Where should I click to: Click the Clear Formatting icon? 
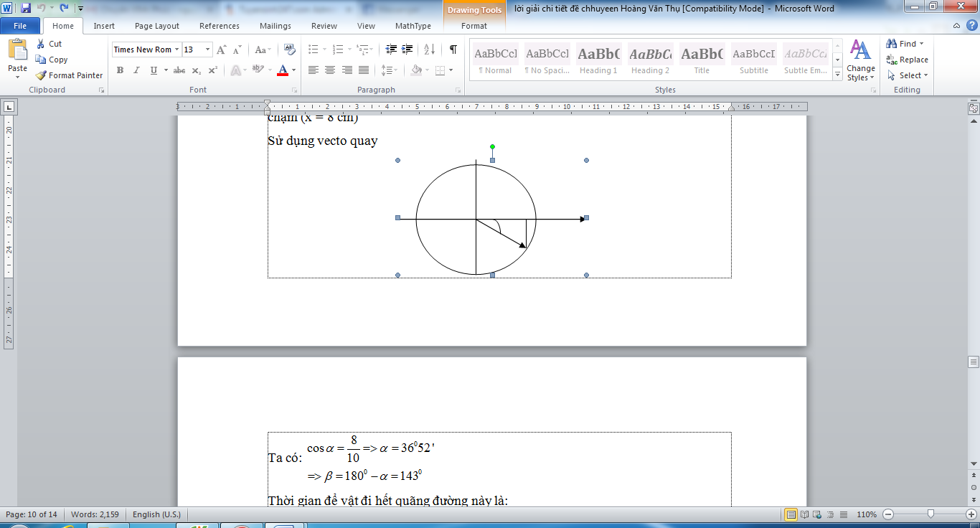point(290,49)
